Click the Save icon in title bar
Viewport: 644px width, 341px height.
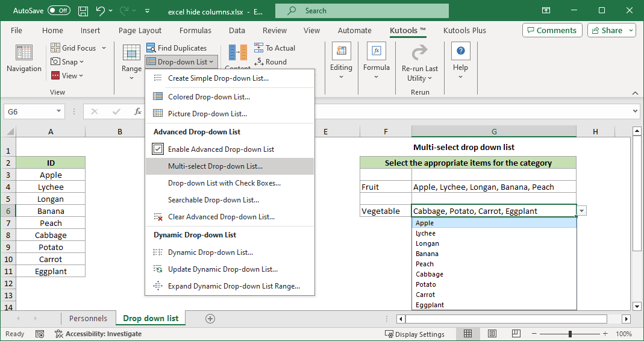(x=83, y=11)
